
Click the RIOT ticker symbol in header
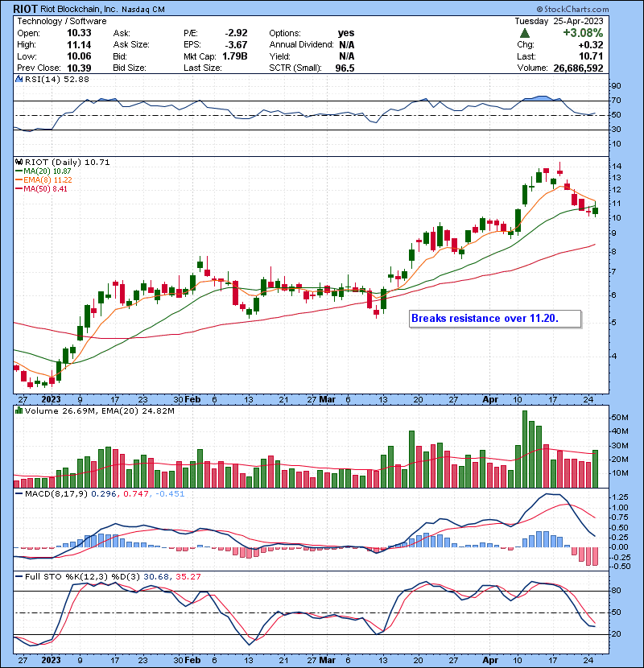(26, 9)
